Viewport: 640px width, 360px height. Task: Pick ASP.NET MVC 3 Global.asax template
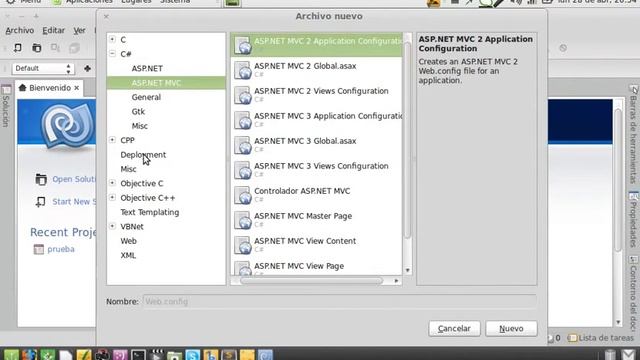pyautogui.click(x=317, y=145)
